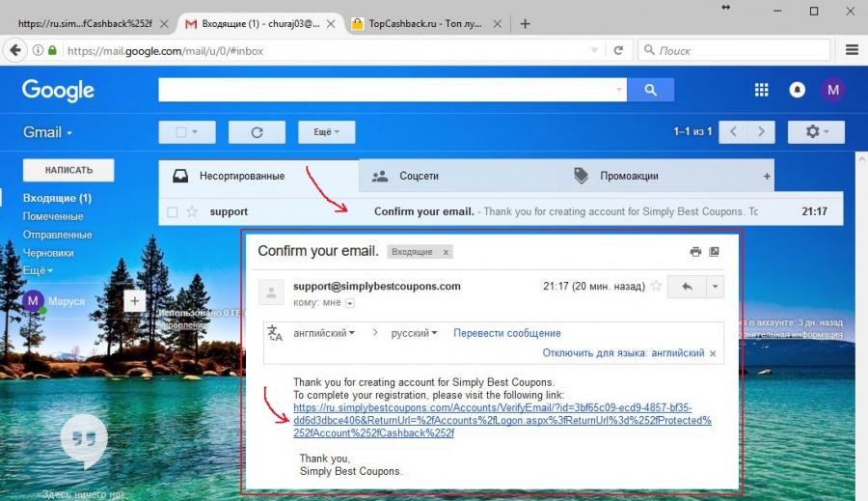Expand Ещё in the left sidebar

coord(38,270)
